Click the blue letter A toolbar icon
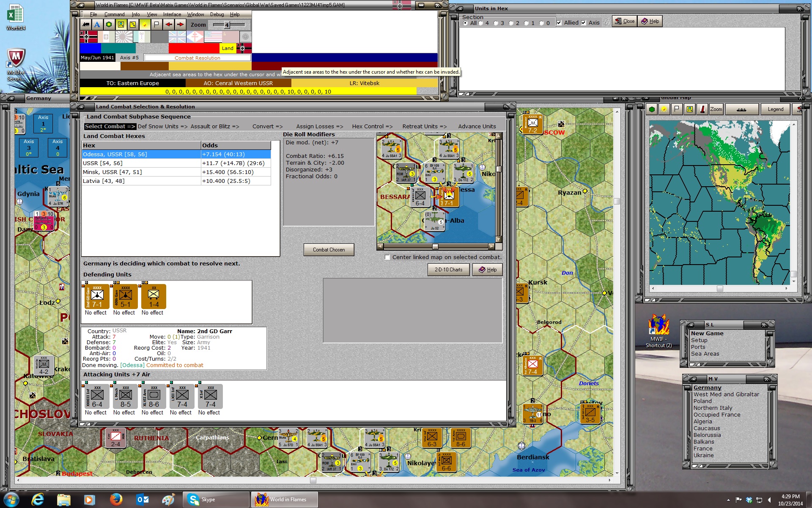Screen dimensions: 812x508 click(x=97, y=25)
